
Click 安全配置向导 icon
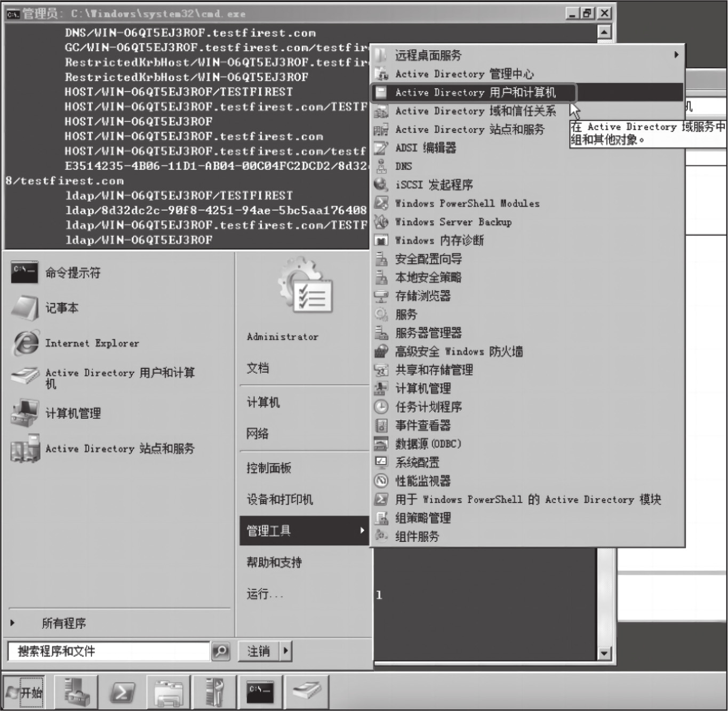pos(381,259)
